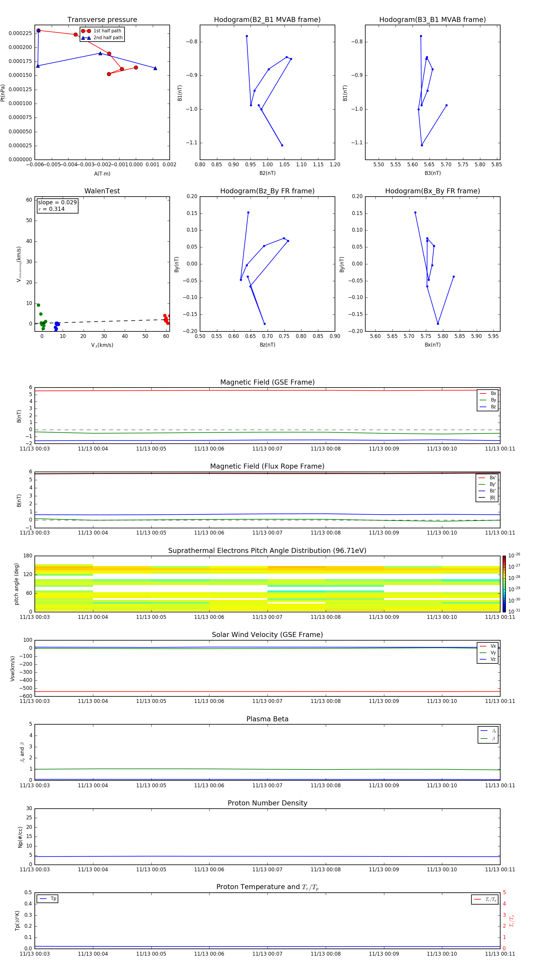Click the 'Bz(nT)' axis label
This screenshot has height=980, width=535.
267,345
